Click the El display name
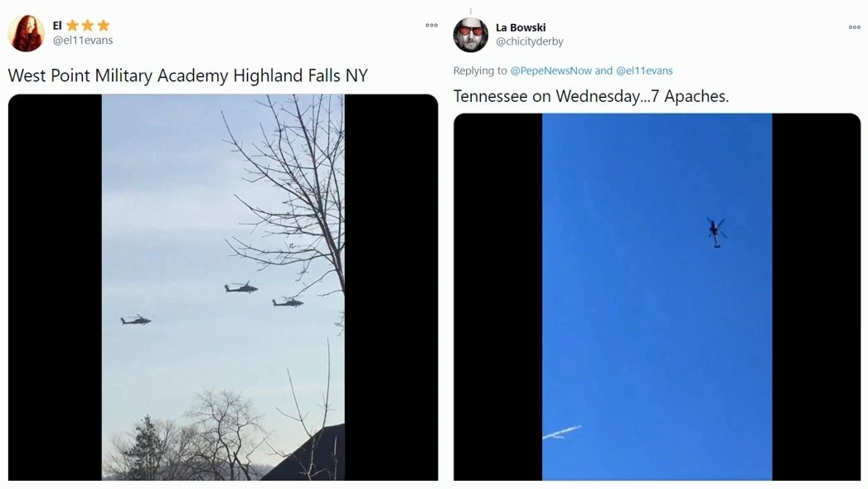 [57, 26]
